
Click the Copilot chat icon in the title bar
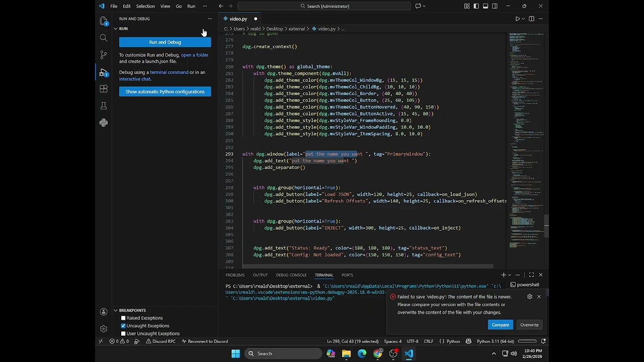pos(418,6)
